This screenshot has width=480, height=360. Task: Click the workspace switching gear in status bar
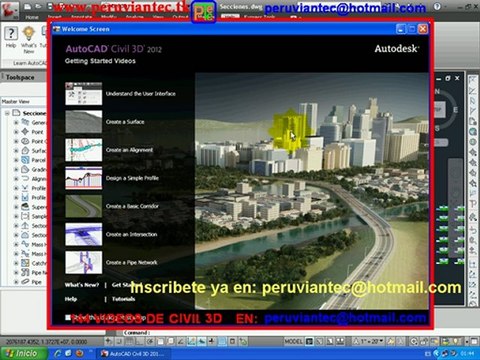(x=414, y=341)
